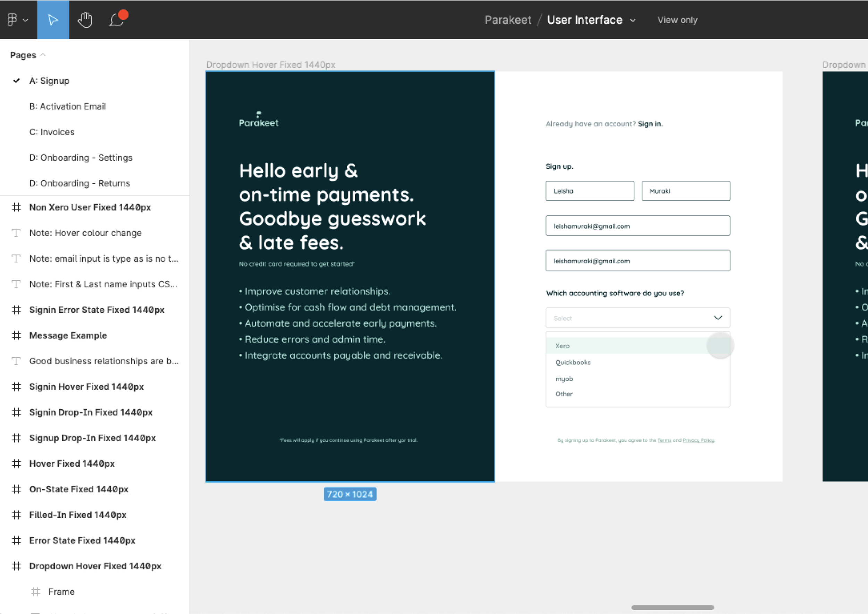The image size is (868, 614).
Task: Open file dropdown next to User Interface
Action: [x=633, y=21]
